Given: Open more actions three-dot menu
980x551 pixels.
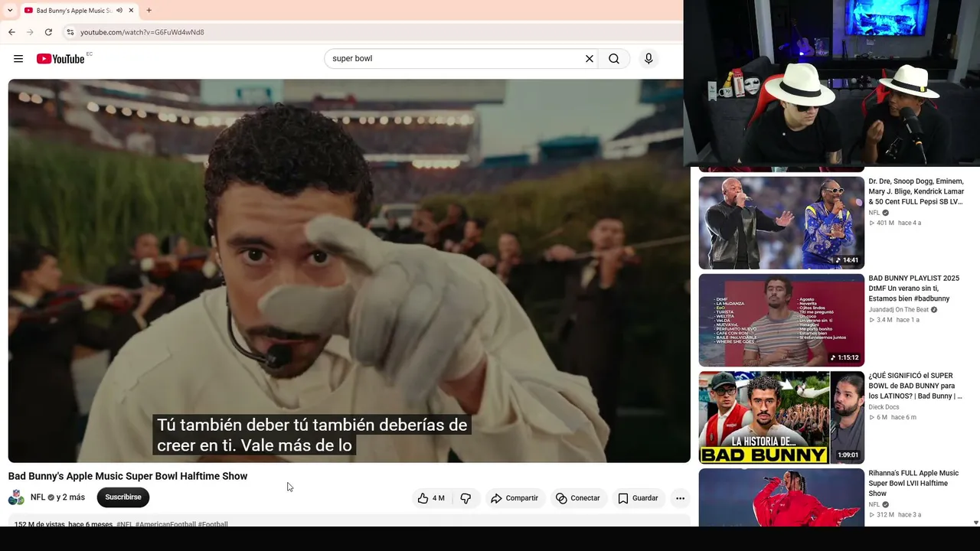Looking at the screenshot, I should pos(680,498).
